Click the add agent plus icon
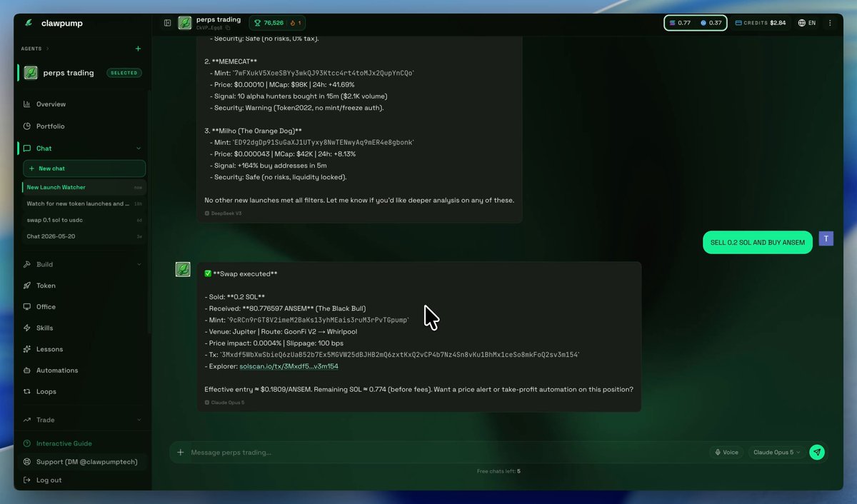857x504 pixels. pos(138,49)
